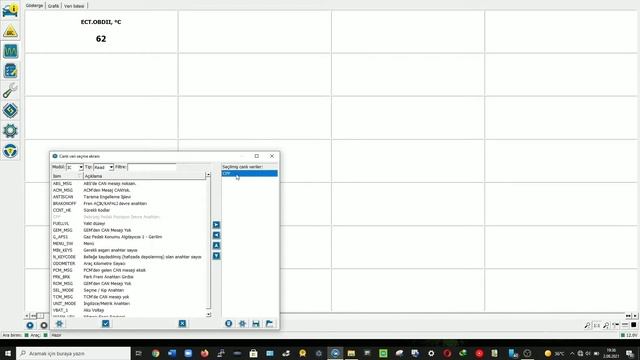Viewport: 640px width, 360px height.
Task: Switch to the Veri tabanı tab
Action: (74, 6)
